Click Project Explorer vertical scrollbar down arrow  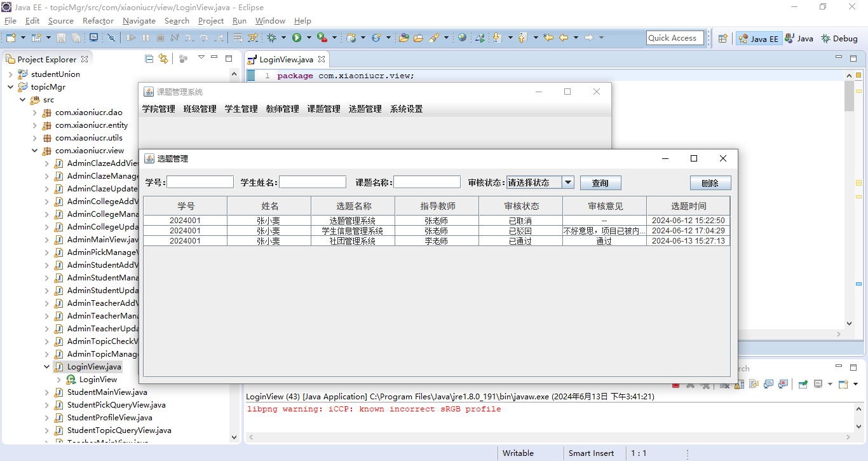tap(234, 437)
